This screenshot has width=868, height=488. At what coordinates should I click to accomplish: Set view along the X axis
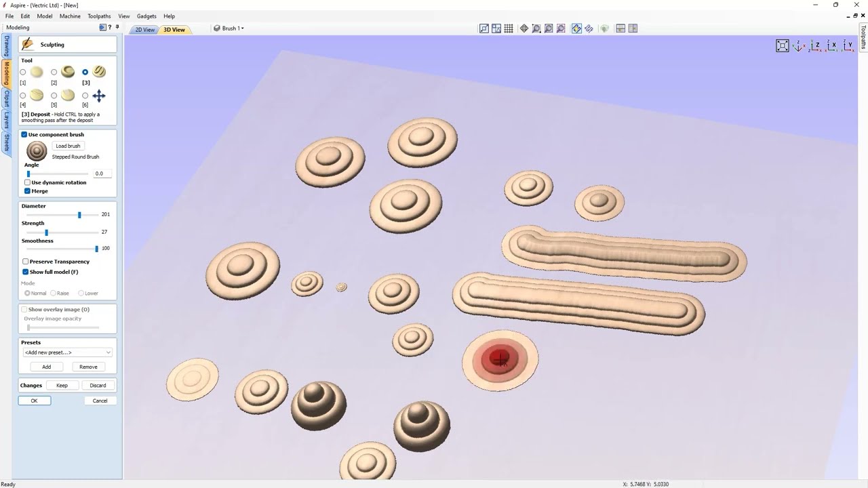(833, 46)
